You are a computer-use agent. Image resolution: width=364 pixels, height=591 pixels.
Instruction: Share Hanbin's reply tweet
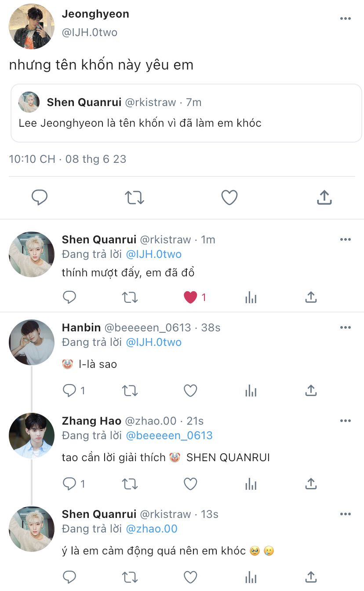(x=311, y=390)
